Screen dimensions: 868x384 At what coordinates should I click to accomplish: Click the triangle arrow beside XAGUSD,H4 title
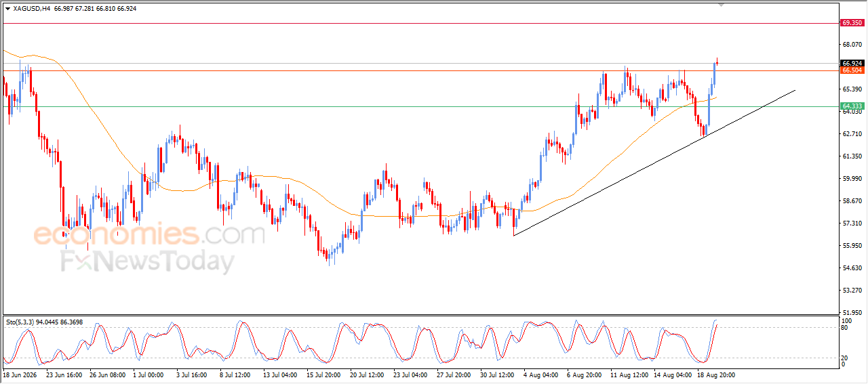(x=8, y=9)
